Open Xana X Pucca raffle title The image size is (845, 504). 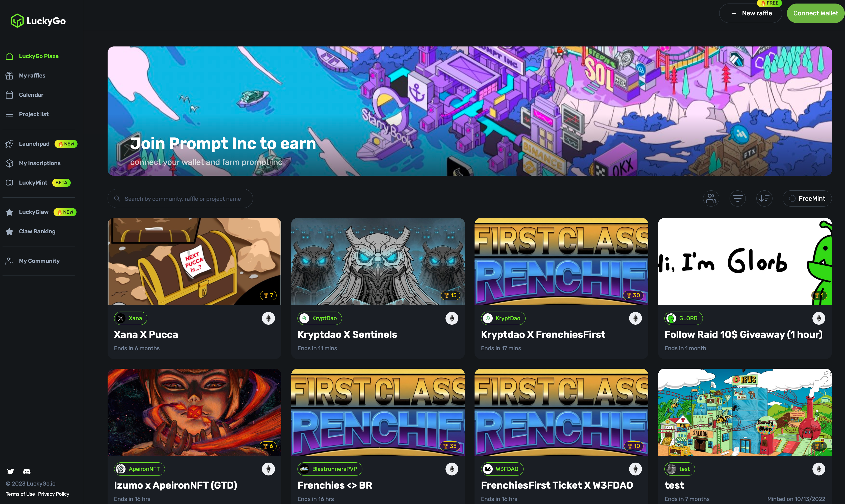(x=146, y=335)
